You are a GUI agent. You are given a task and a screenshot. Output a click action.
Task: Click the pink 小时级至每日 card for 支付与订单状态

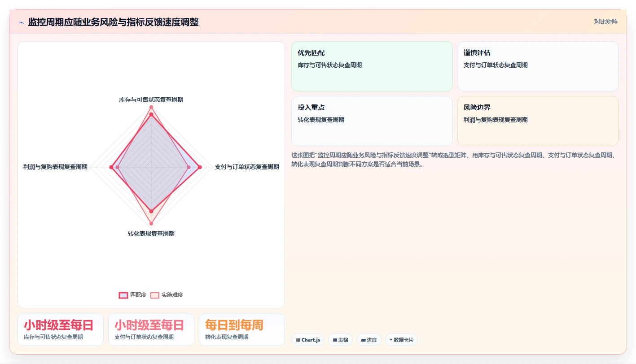[x=151, y=329]
